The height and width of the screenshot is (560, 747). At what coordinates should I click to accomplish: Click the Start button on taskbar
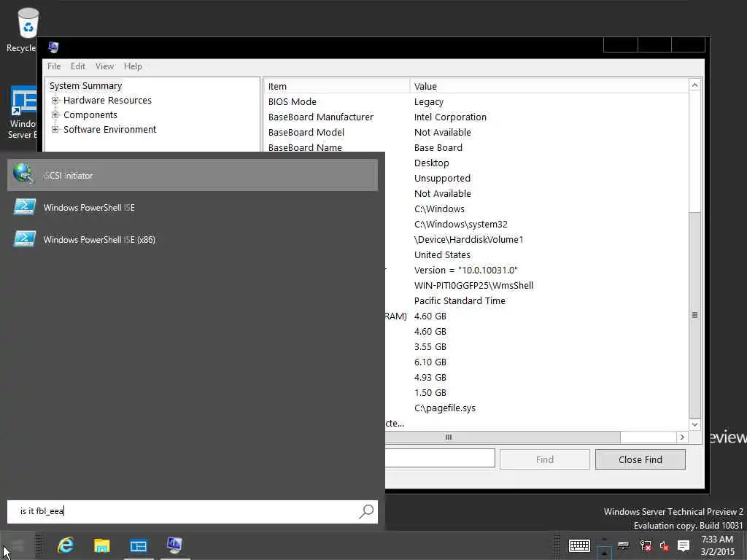[x=18, y=545]
